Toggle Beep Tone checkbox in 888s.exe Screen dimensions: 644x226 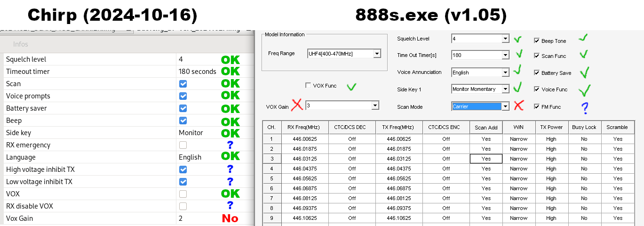[x=537, y=41]
